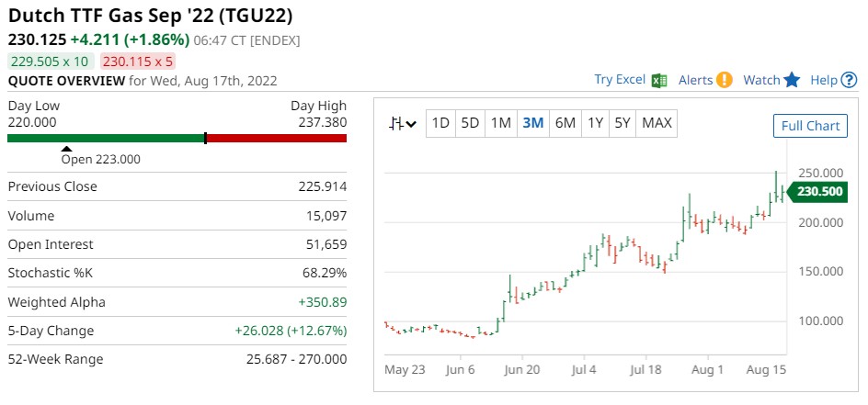The width and height of the screenshot is (868, 405).
Task: Open the chart type dropdown
Action: pos(403,123)
